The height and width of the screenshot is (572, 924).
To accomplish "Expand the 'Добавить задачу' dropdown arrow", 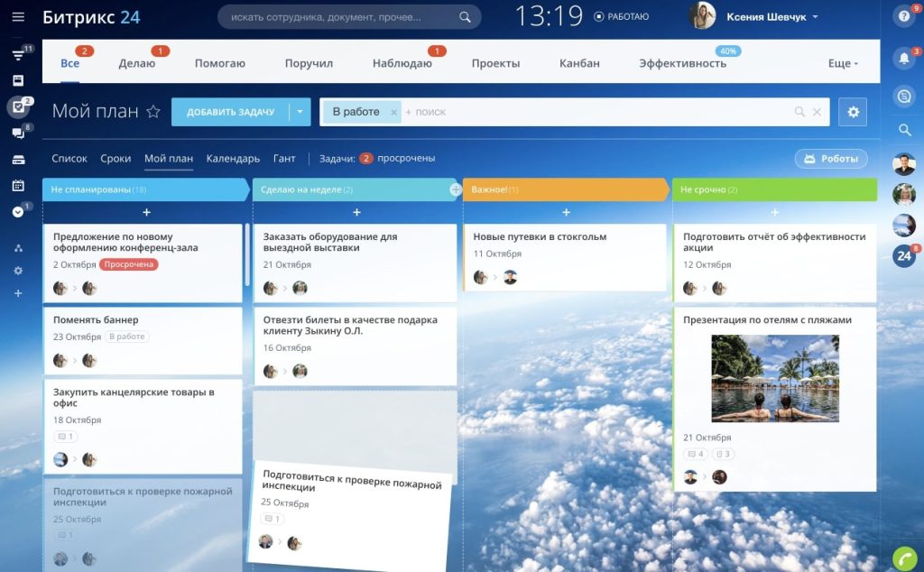I will (x=300, y=112).
